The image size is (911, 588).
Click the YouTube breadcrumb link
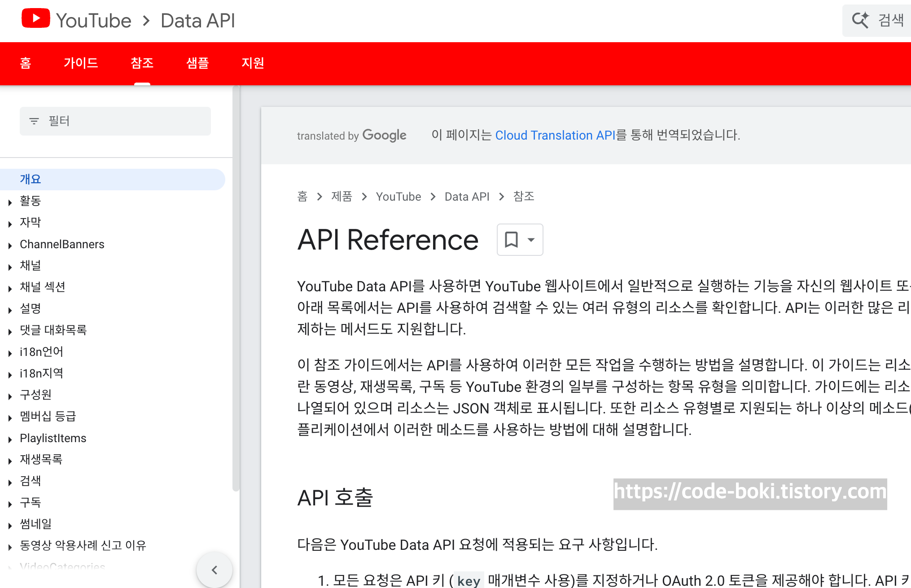(398, 197)
